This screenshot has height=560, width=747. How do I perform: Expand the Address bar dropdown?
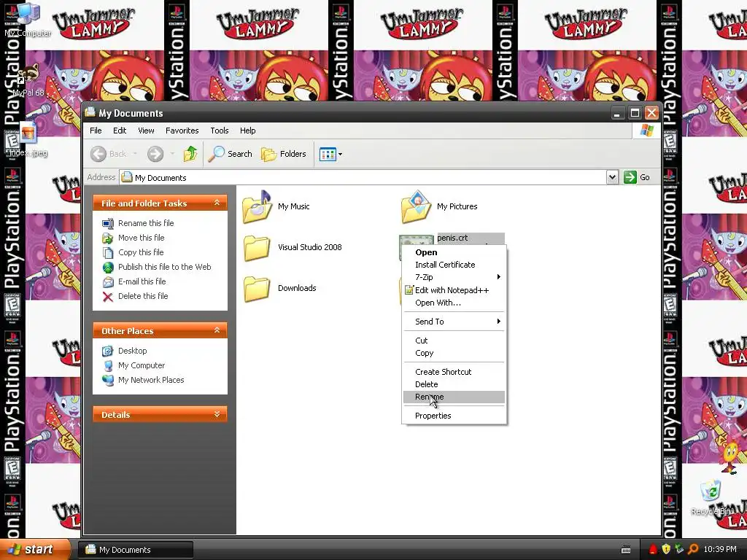coord(612,177)
